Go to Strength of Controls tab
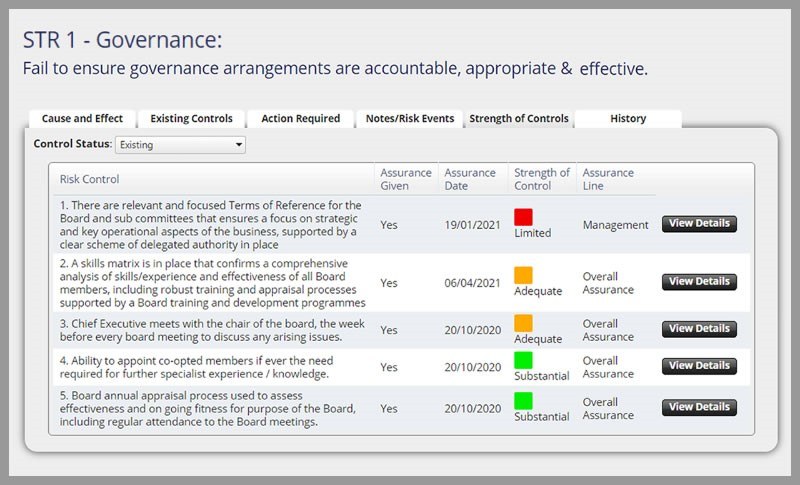This screenshot has height=485, width=800. coord(519,118)
